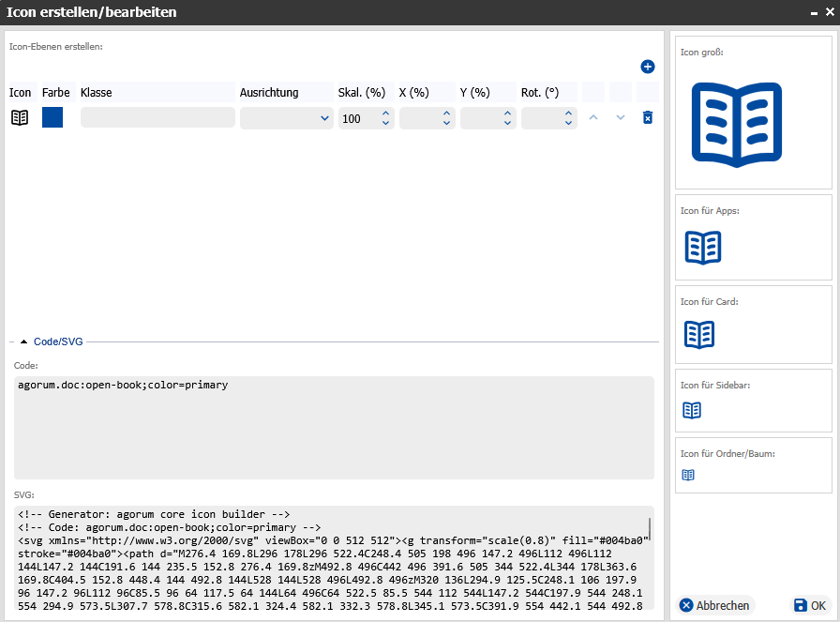Open the blue Farbe color swatch

(52, 117)
